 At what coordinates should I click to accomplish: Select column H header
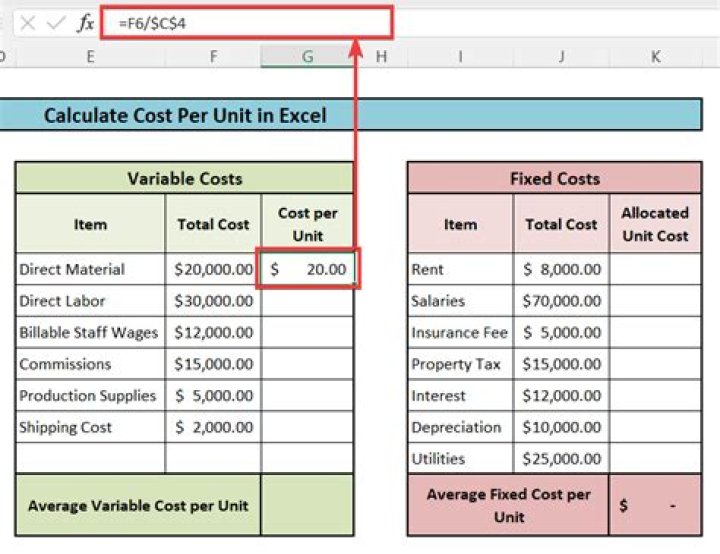381,57
